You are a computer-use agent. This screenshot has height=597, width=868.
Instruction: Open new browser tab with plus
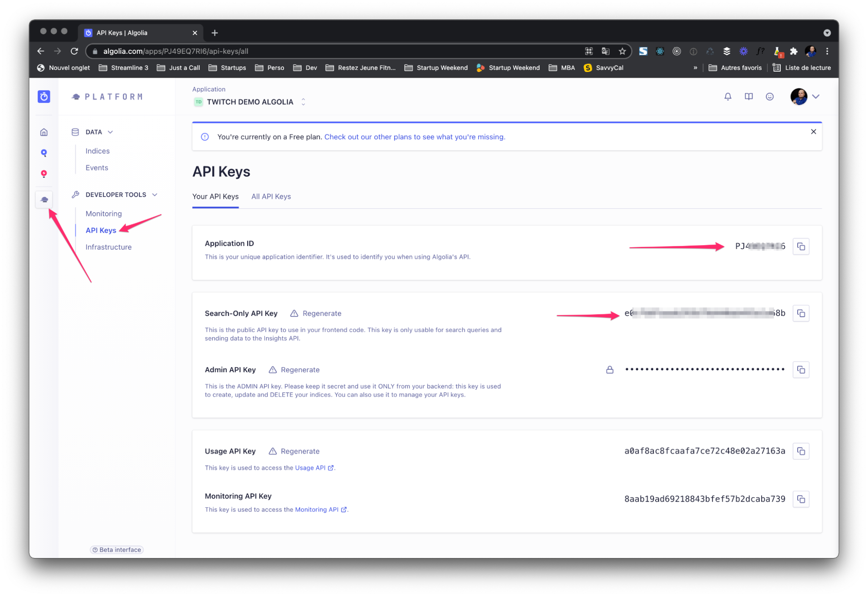click(x=215, y=33)
